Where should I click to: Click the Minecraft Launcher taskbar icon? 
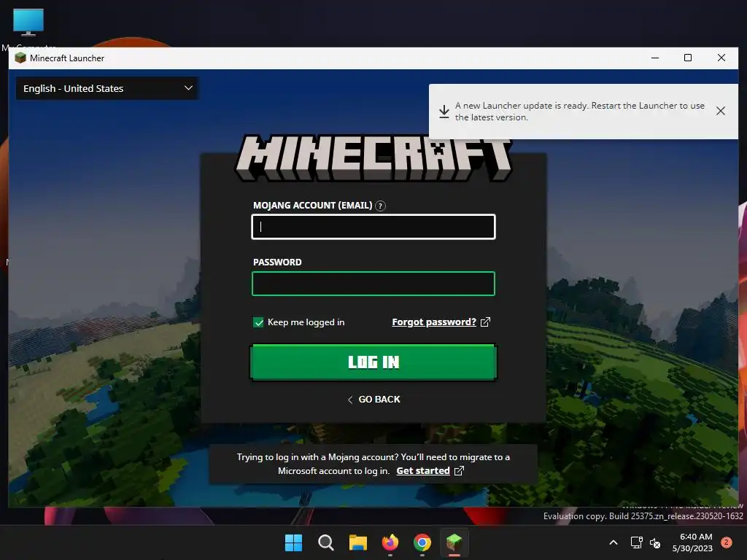[x=454, y=542]
